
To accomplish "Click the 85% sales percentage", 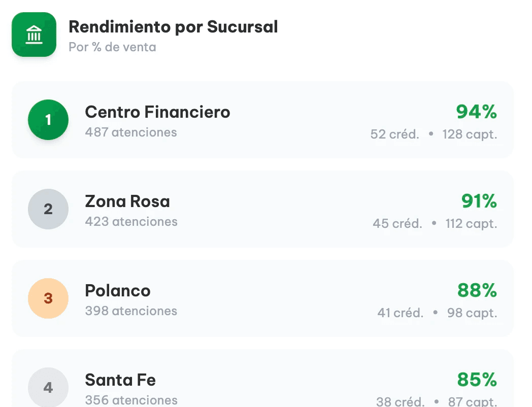I will point(477,379).
